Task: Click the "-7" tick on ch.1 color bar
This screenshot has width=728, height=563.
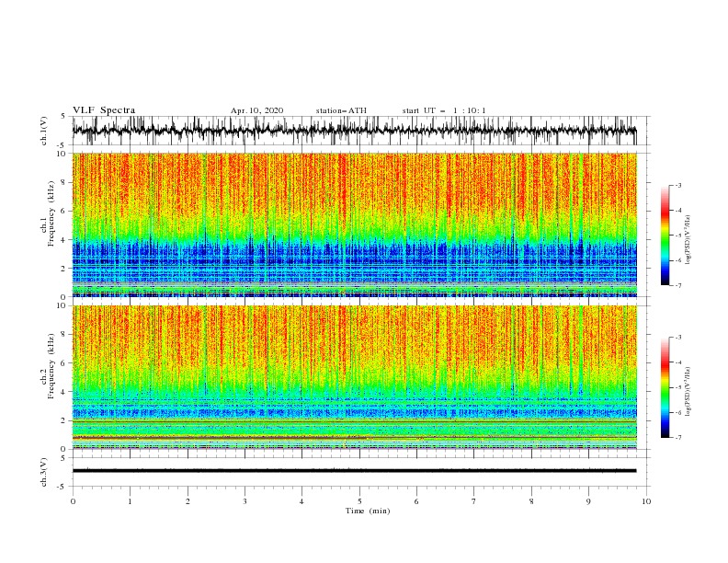Action: click(x=677, y=285)
